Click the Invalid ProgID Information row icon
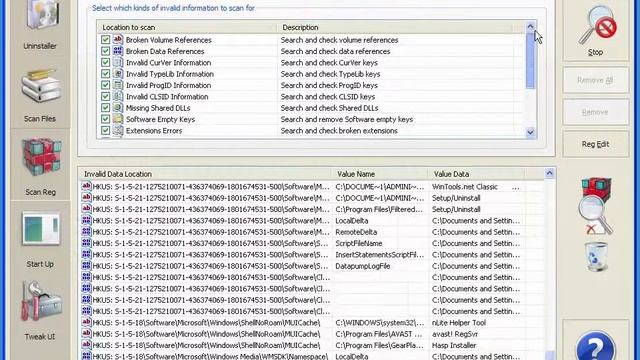640x360 pixels. click(x=118, y=85)
